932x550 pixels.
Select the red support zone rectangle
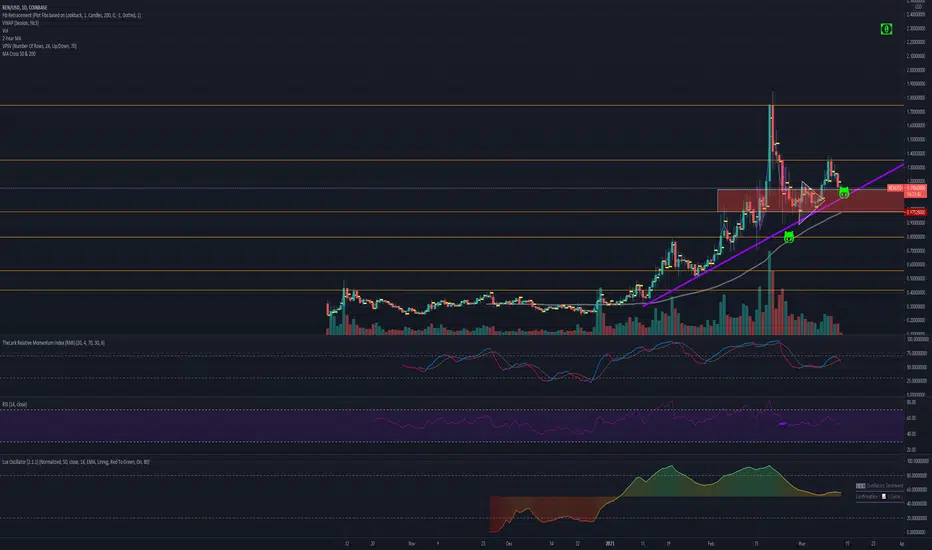pos(811,200)
